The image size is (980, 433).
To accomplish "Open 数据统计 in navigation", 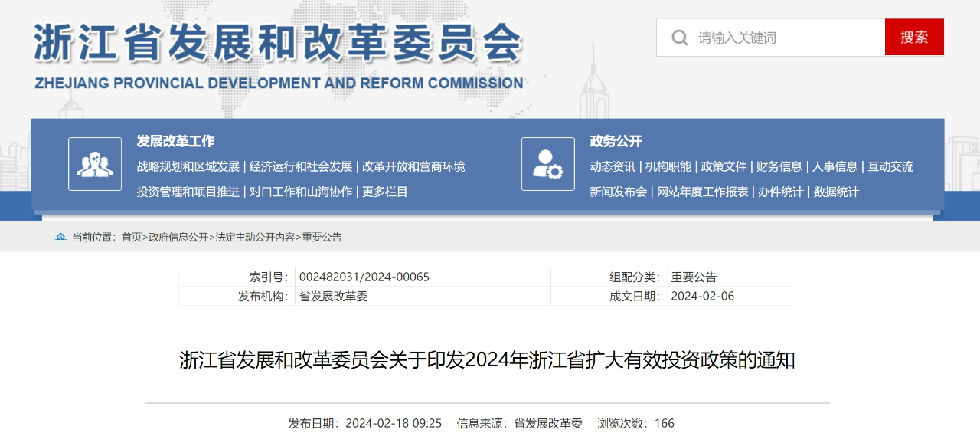I will (x=836, y=192).
